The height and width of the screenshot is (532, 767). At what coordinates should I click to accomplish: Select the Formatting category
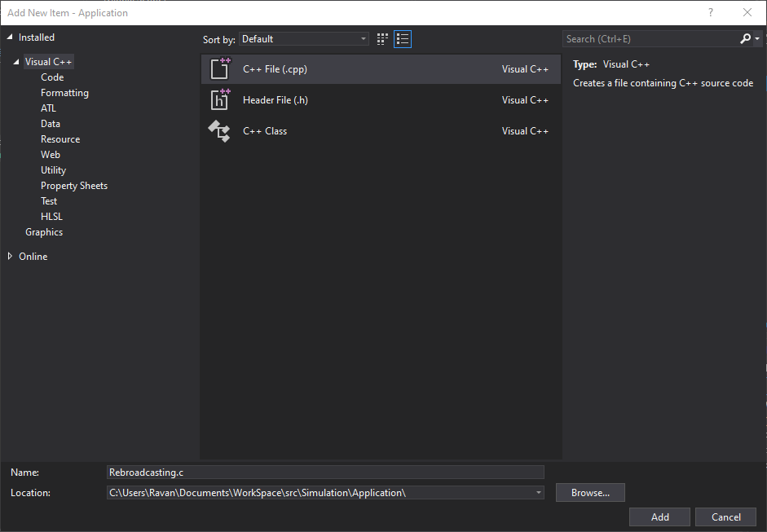coord(64,93)
